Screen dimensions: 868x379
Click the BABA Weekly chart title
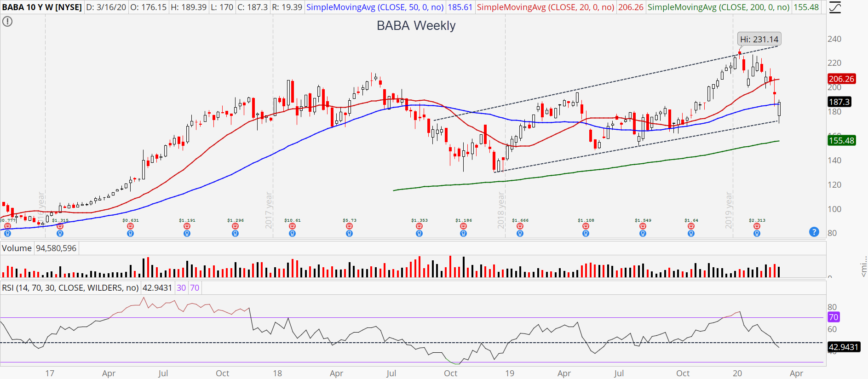pyautogui.click(x=416, y=26)
